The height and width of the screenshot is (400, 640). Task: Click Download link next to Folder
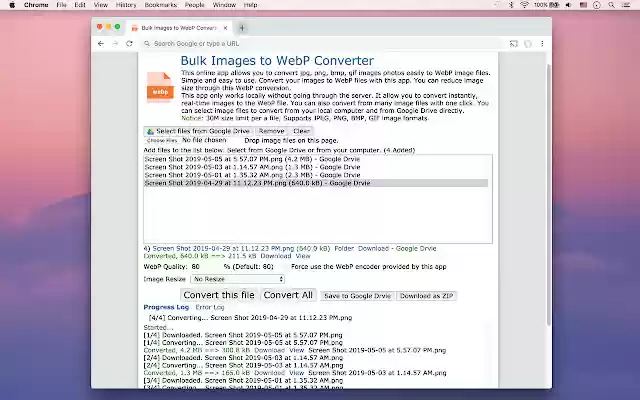click(373, 249)
